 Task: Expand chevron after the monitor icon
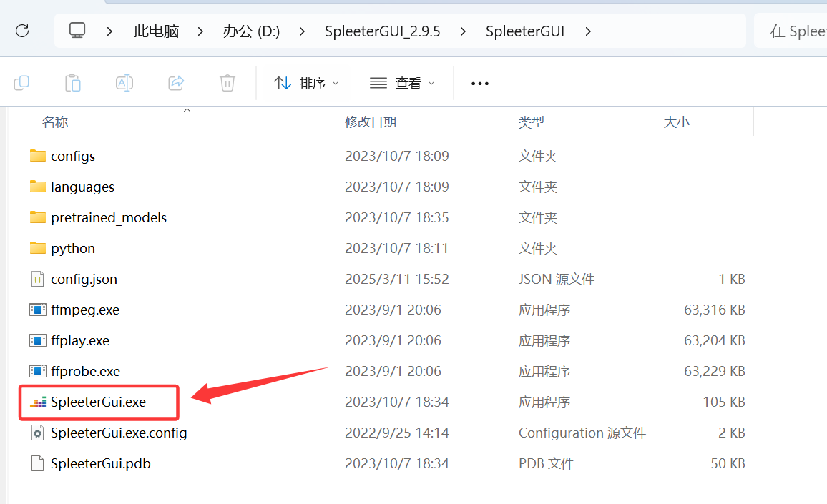point(109,31)
